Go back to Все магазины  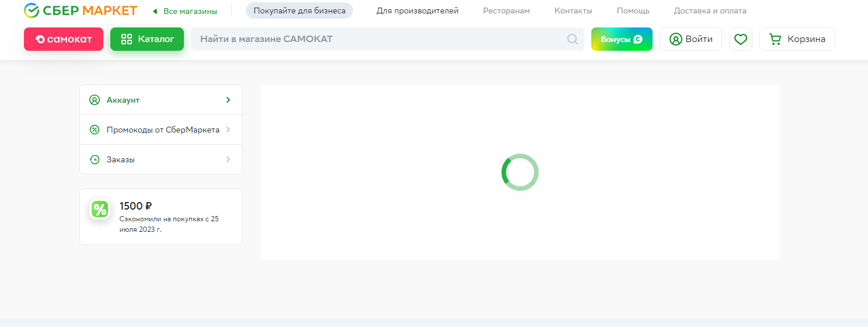coord(184,11)
